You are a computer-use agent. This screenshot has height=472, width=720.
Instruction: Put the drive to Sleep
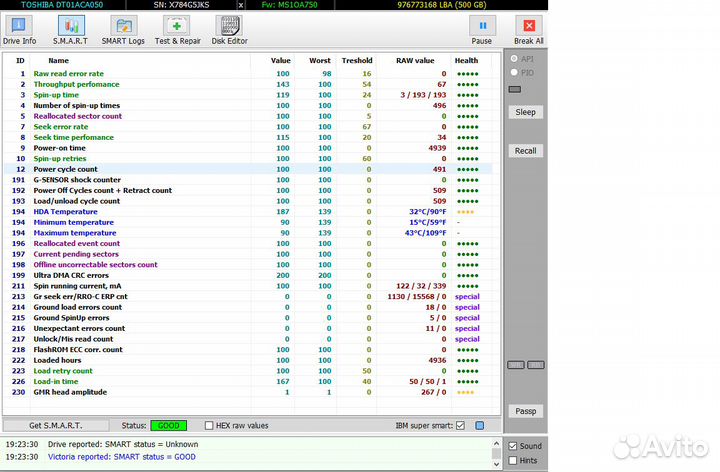pyautogui.click(x=525, y=112)
